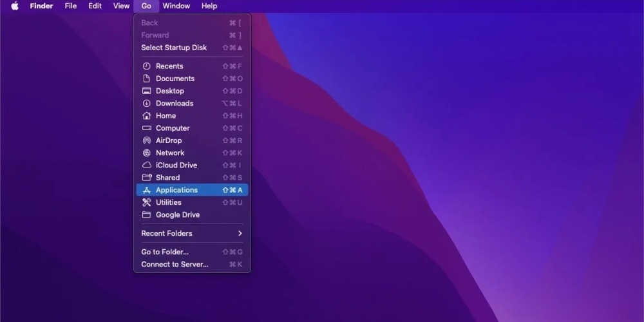Click the Documents file icon
This screenshot has width=644, height=322.
point(146,79)
